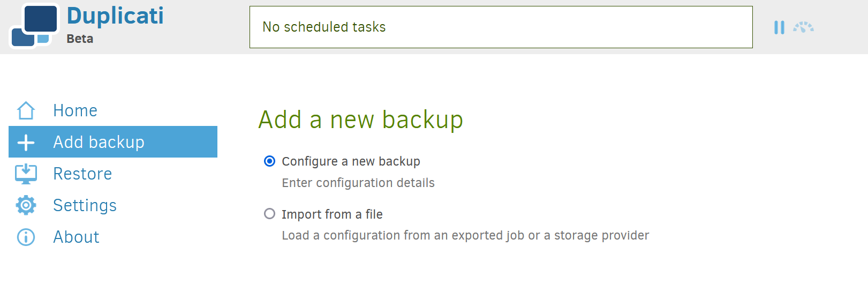Click the Settings gear icon
The width and height of the screenshot is (868, 306).
[26, 205]
